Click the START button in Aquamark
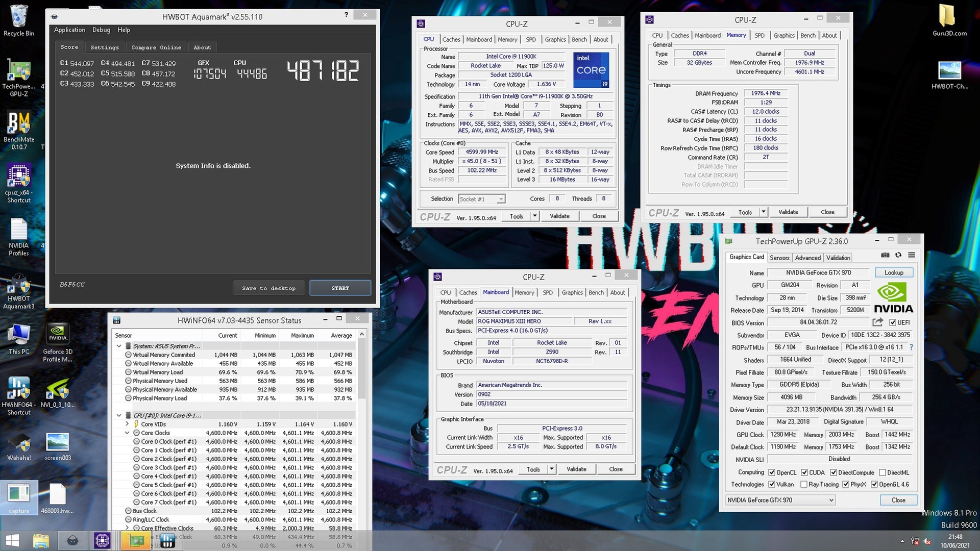Image resolution: width=980 pixels, height=551 pixels. [x=340, y=288]
